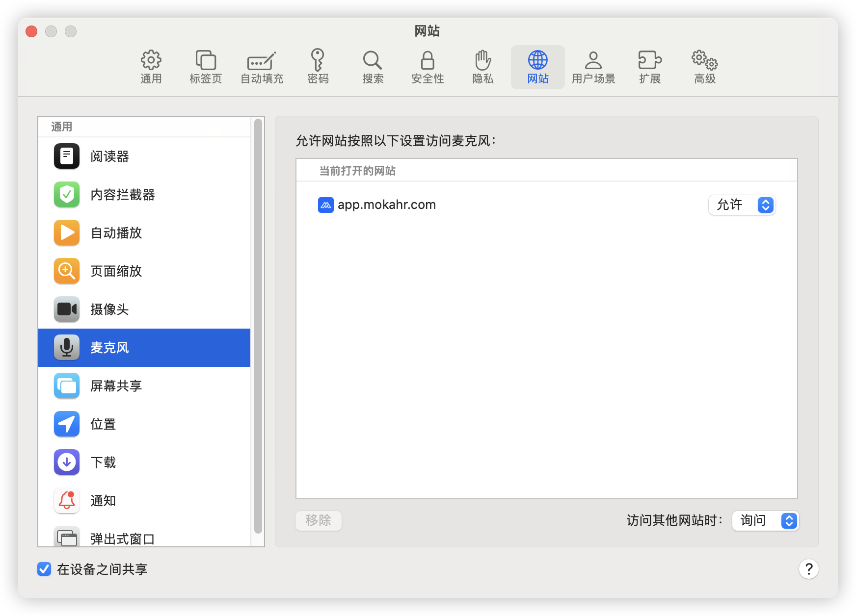Open the 扩展 extensions puzzle icon
Viewport: 856px width, 616px height.
coord(649,67)
